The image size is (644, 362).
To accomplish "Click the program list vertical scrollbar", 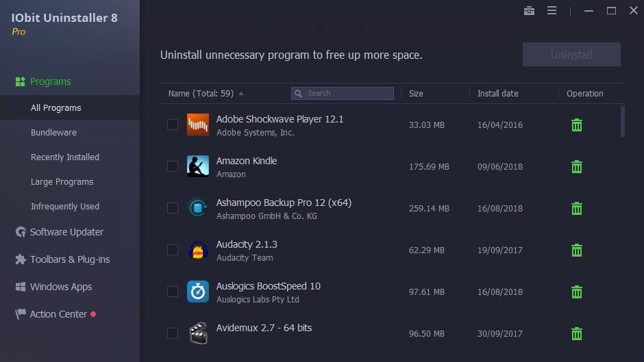I will coord(623,122).
